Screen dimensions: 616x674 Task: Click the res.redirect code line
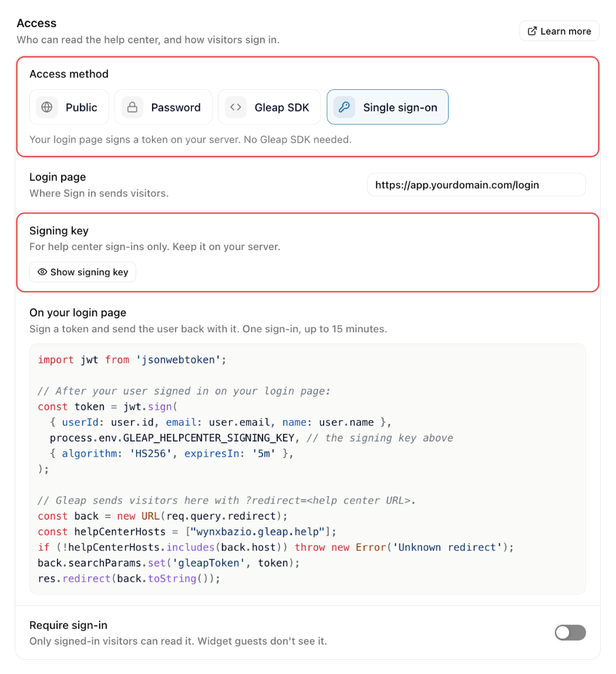[x=129, y=578]
